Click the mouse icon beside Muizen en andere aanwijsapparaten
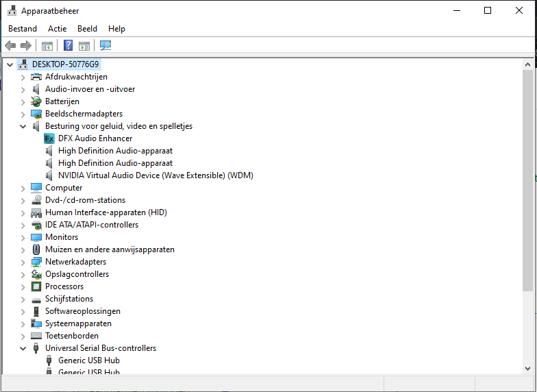537x392 pixels. 36,249
